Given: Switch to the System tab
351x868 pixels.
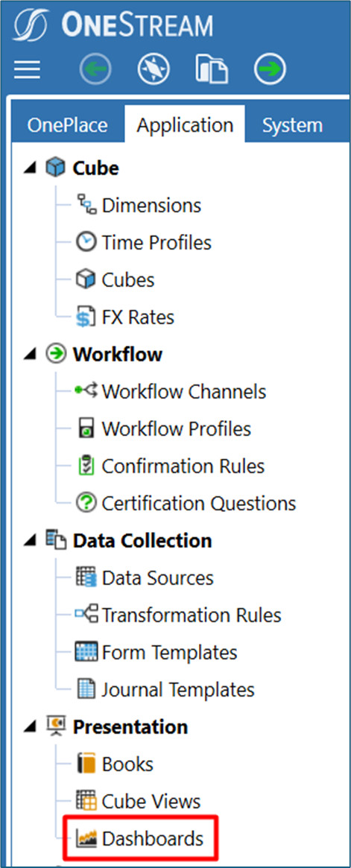Looking at the screenshot, I should pos(292,125).
